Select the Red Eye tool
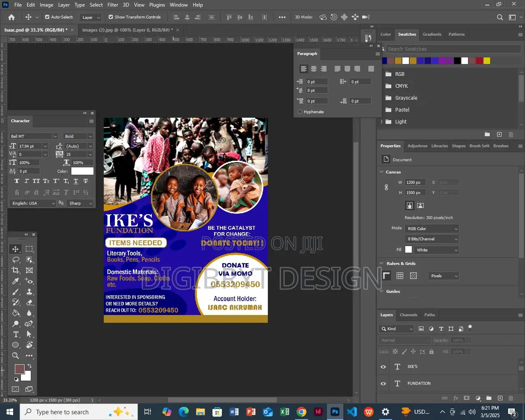 [29, 281]
